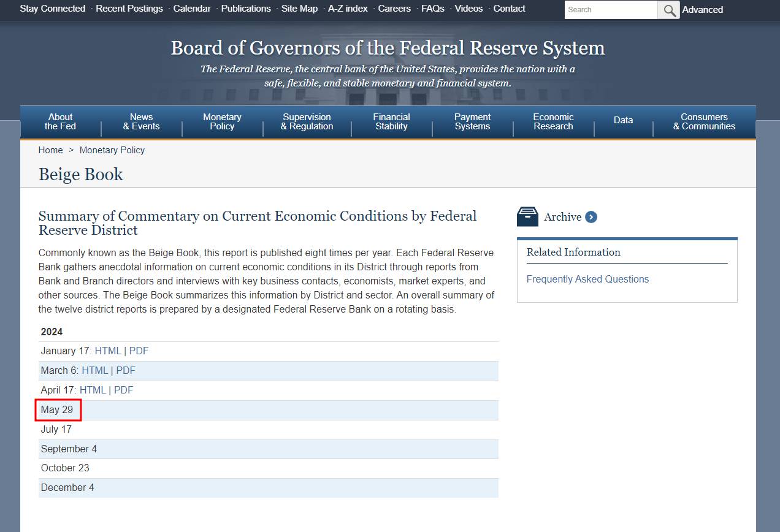Image resolution: width=780 pixels, height=532 pixels.
Task: Open About the Fed menu
Action: tap(60, 121)
